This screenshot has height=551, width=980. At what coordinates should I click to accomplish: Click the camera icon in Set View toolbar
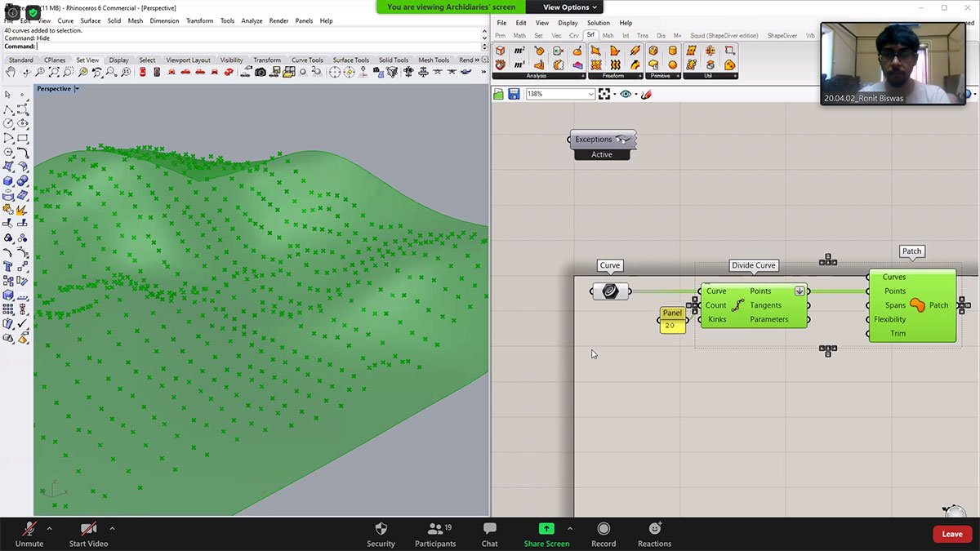[260, 73]
